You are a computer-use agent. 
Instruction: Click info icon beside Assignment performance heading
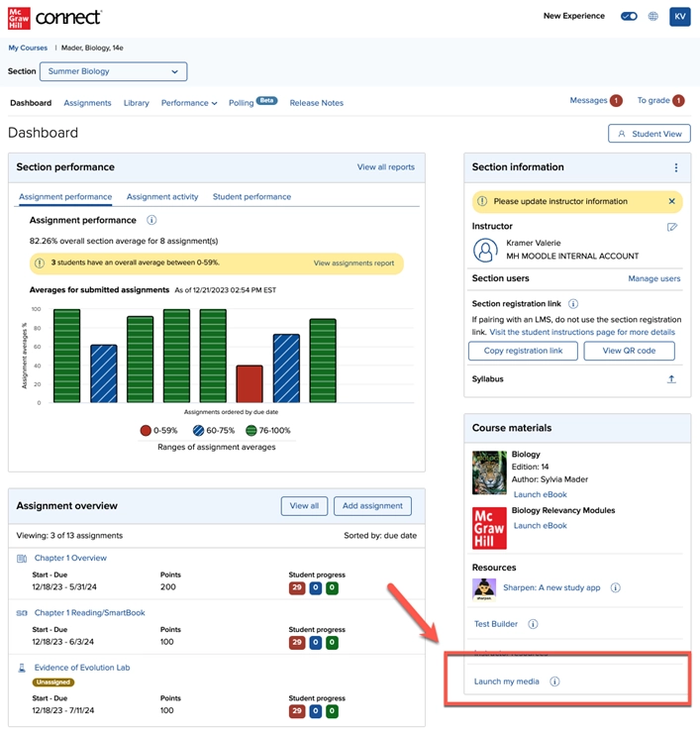click(151, 220)
